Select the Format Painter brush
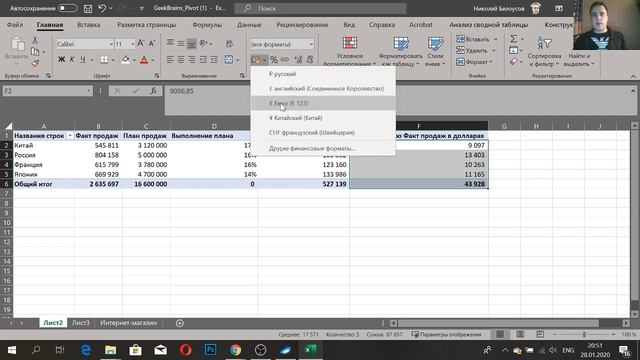Screen dimensions: 640x360 click(35, 63)
